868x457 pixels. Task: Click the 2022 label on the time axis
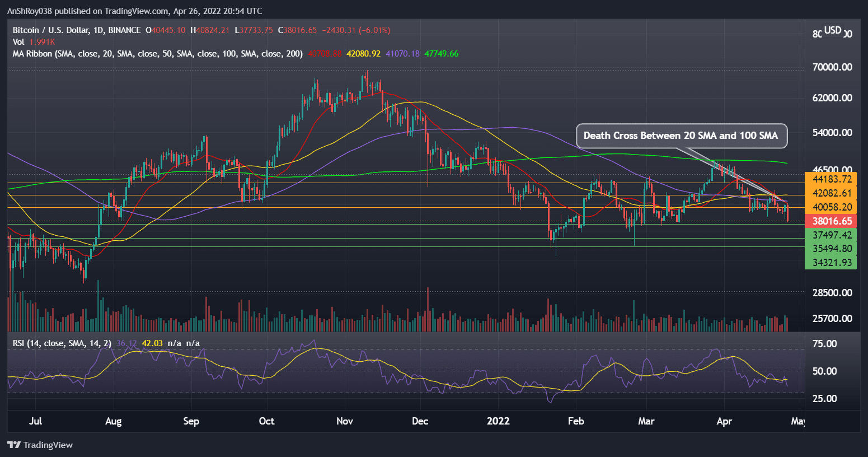[498, 421]
